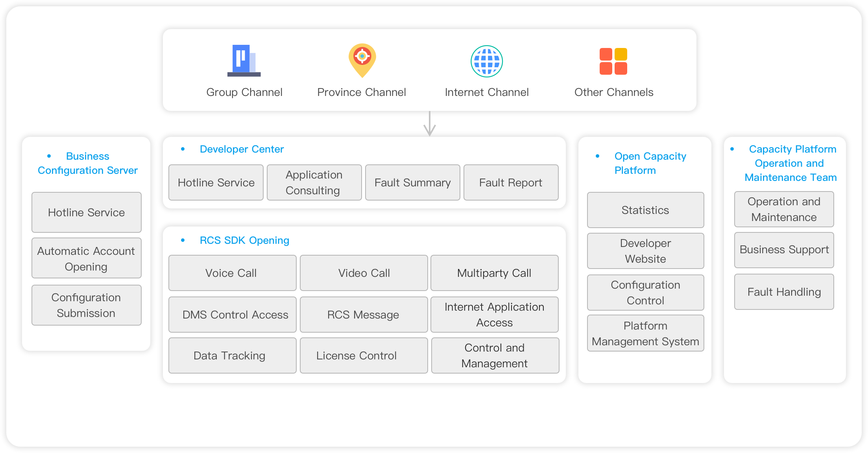This screenshot has width=868, height=453.
Task: Select the Hotline Service box in Developer Center
Action: [x=216, y=182]
